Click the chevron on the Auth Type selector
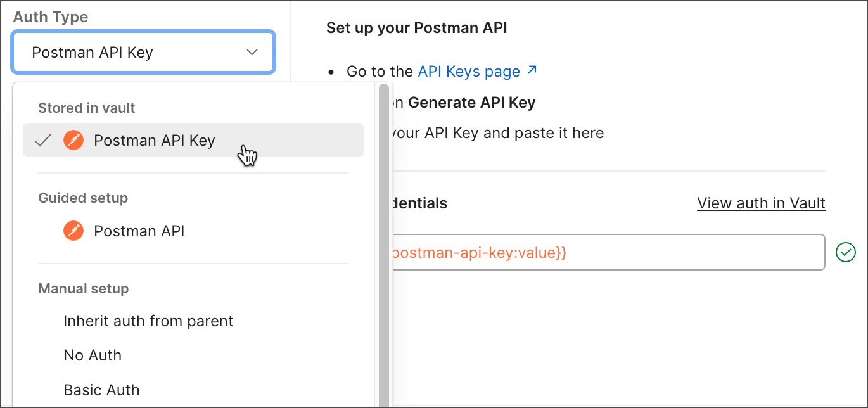 252,53
